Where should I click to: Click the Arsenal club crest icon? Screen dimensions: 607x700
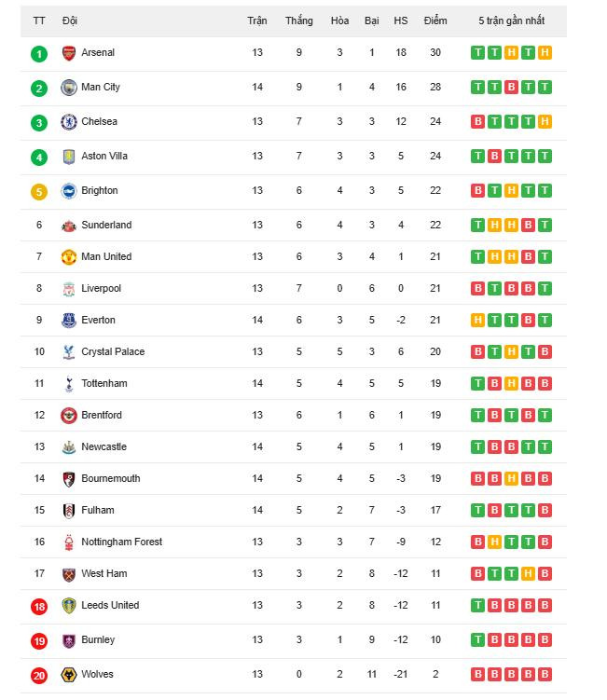[68, 53]
